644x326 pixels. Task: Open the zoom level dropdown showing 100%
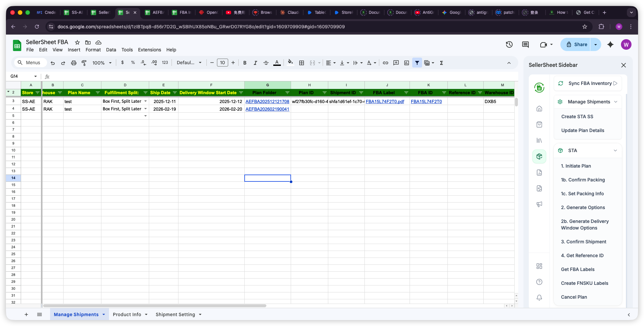102,63
